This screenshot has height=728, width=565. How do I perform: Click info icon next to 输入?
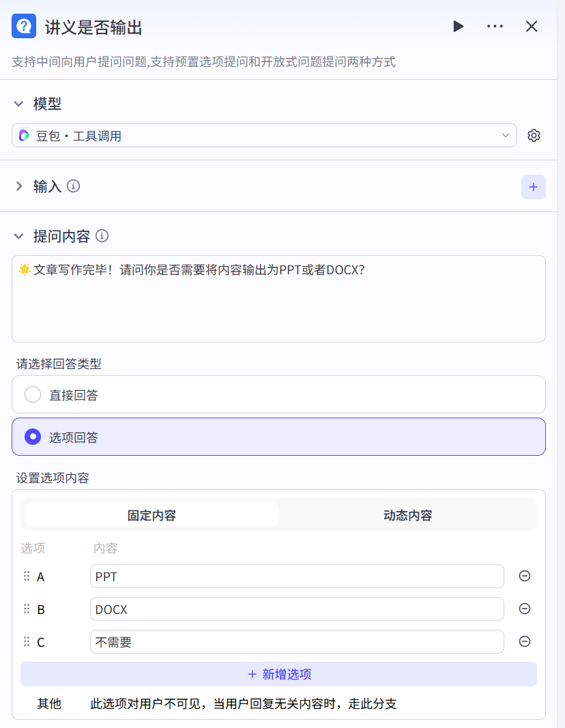click(x=73, y=186)
